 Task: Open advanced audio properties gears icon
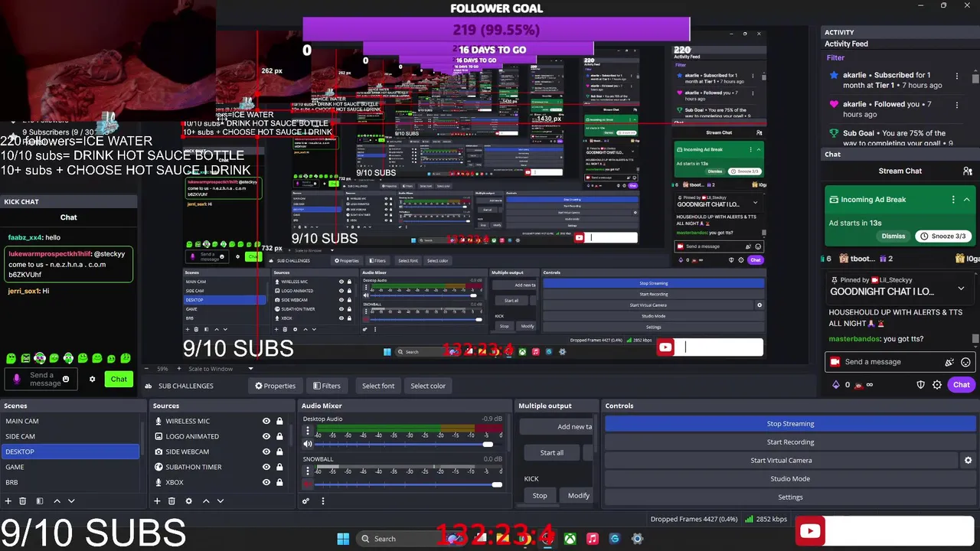click(x=305, y=501)
